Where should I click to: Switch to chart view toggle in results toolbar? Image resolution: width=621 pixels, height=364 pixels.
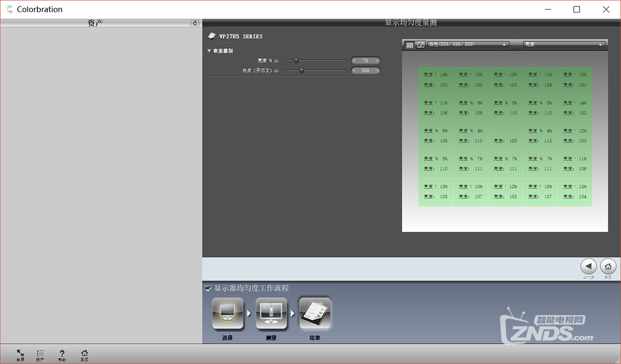[420, 45]
